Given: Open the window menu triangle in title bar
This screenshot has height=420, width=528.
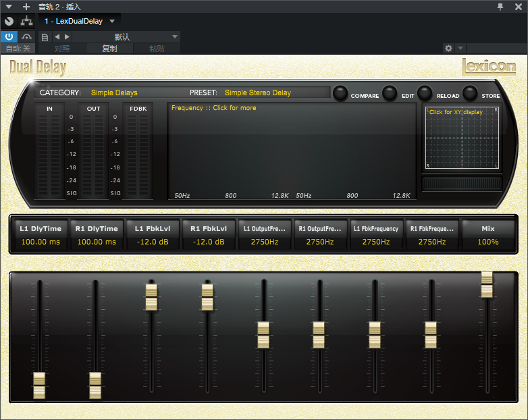Looking at the screenshot, I should tap(9, 6).
